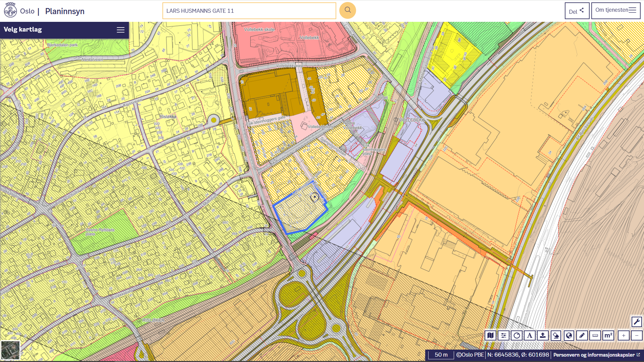Click the globe tool icon
This screenshot has height=362, width=644.
pos(569,335)
